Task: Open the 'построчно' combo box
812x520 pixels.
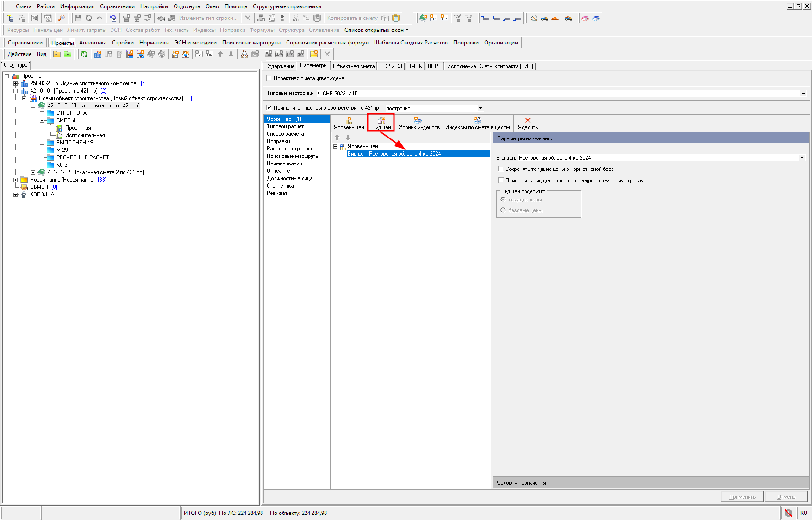Action: tap(481, 108)
